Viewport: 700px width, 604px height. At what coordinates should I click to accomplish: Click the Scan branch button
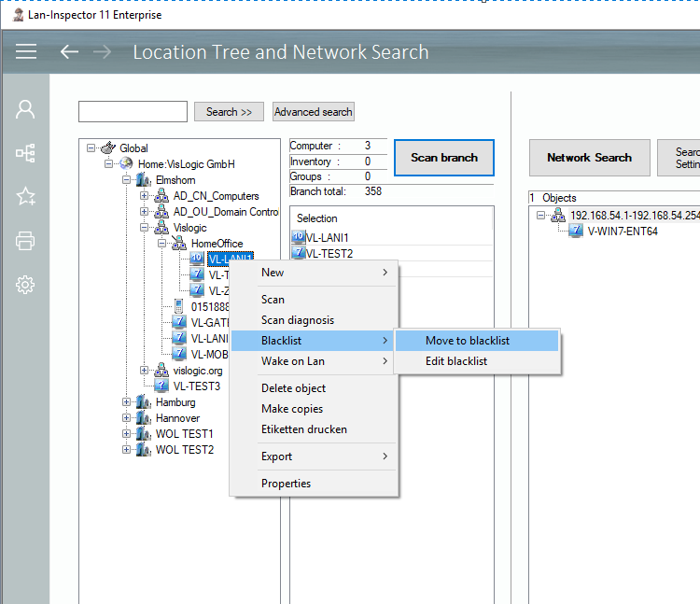(x=443, y=158)
